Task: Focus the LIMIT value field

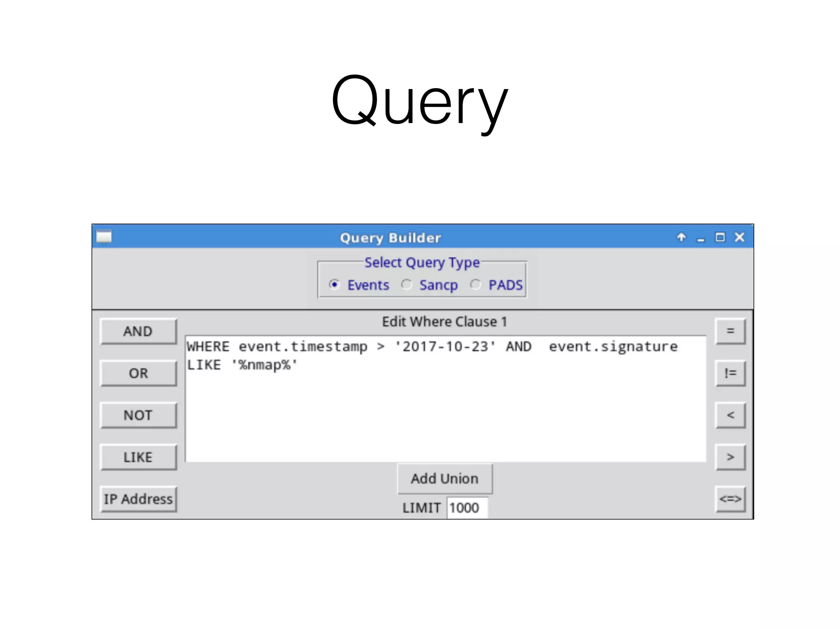Action: click(x=468, y=508)
